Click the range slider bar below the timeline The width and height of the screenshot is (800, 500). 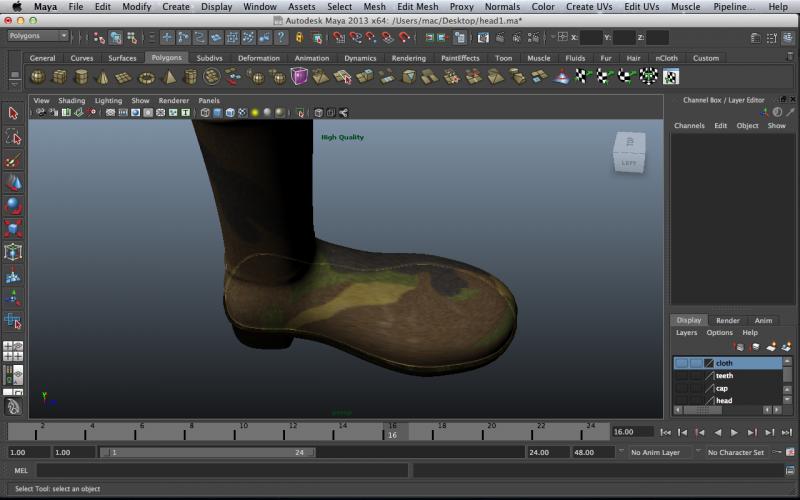click(208, 452)
